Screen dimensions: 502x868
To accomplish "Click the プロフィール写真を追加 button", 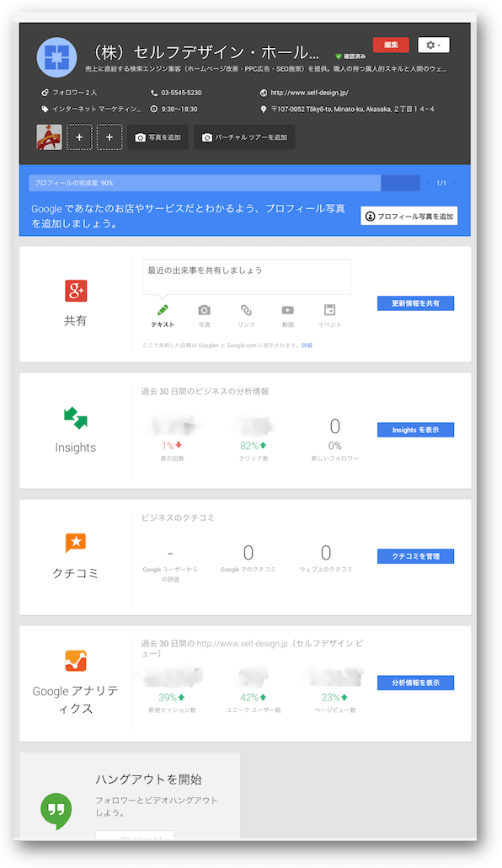I will pos(409,216).
